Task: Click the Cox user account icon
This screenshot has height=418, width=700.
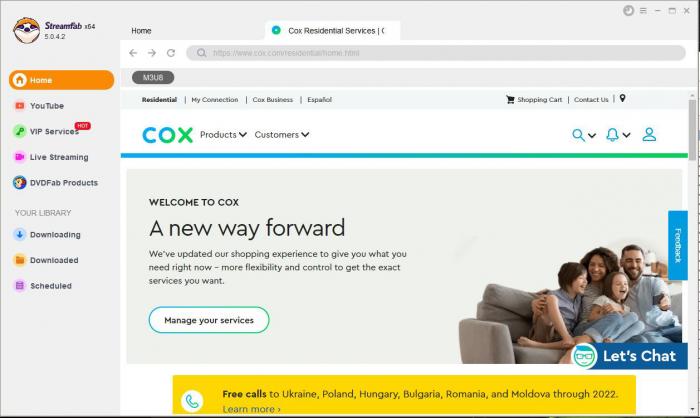Action: (x=649, y=134)
